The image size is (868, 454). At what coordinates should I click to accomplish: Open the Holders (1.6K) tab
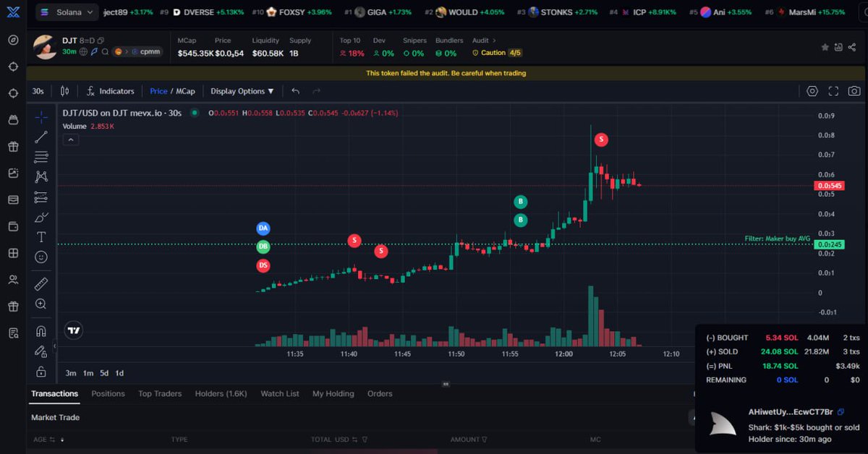click(x=221, y=394)
